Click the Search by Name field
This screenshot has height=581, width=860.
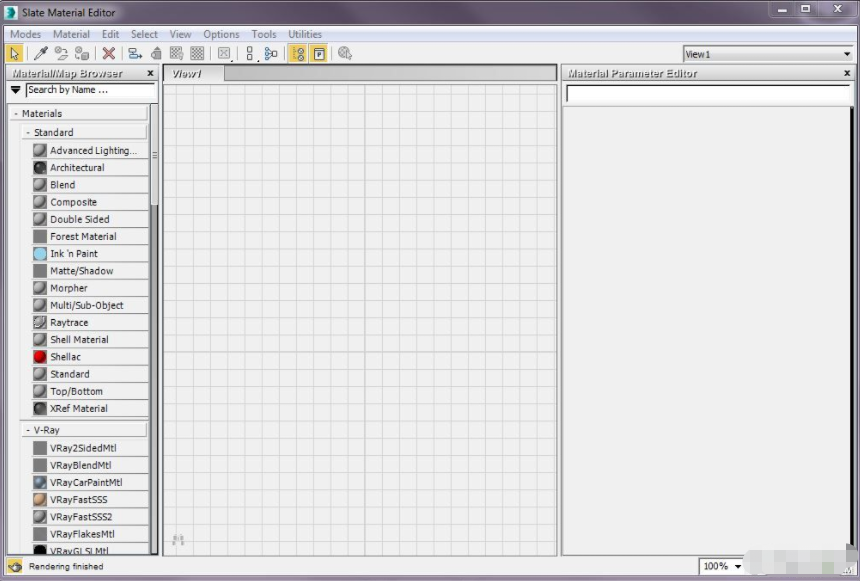(x=90, y=90)
